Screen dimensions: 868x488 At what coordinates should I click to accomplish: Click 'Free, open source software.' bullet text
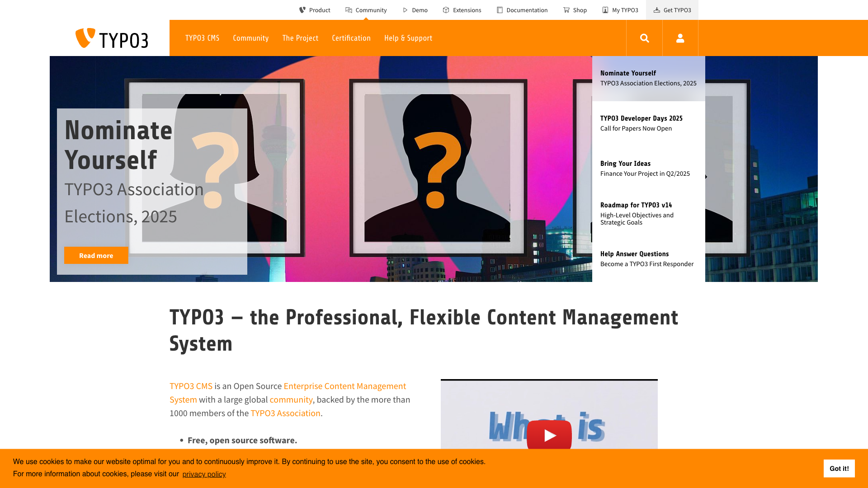[242, 440]
